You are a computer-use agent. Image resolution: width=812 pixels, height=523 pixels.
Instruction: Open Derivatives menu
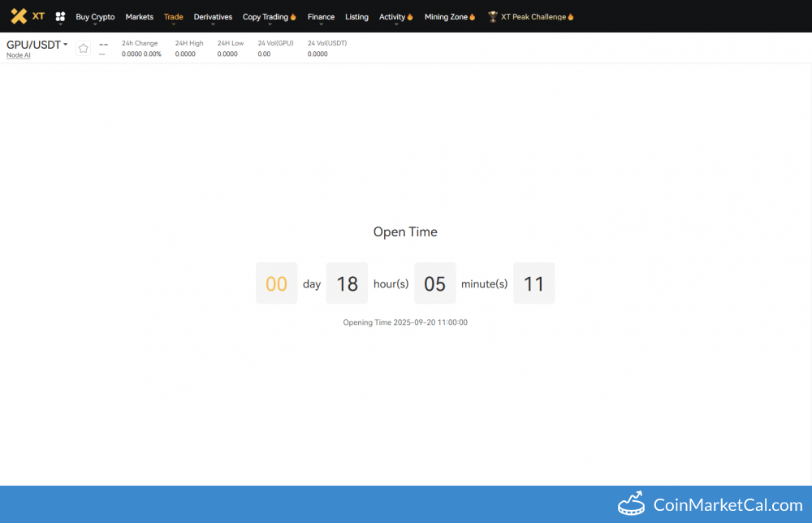pyautogui.click(x=213, y=16)
